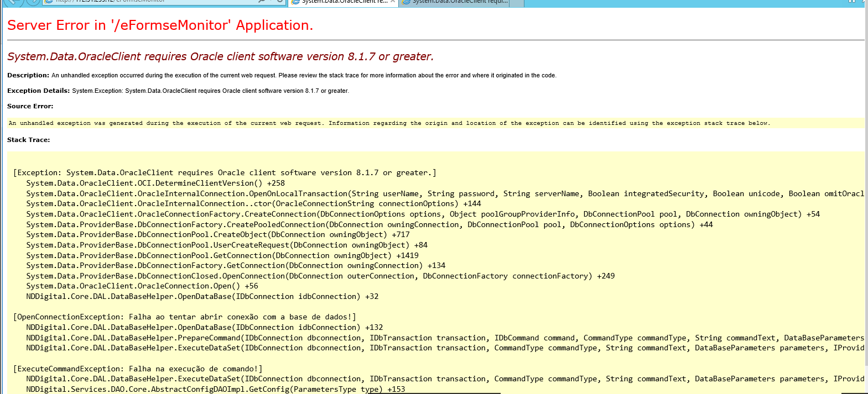Click the 'DataBaseHelper.OpenDataBase' +32 stack line
The image size is (868, 394).
coord(202,296)
